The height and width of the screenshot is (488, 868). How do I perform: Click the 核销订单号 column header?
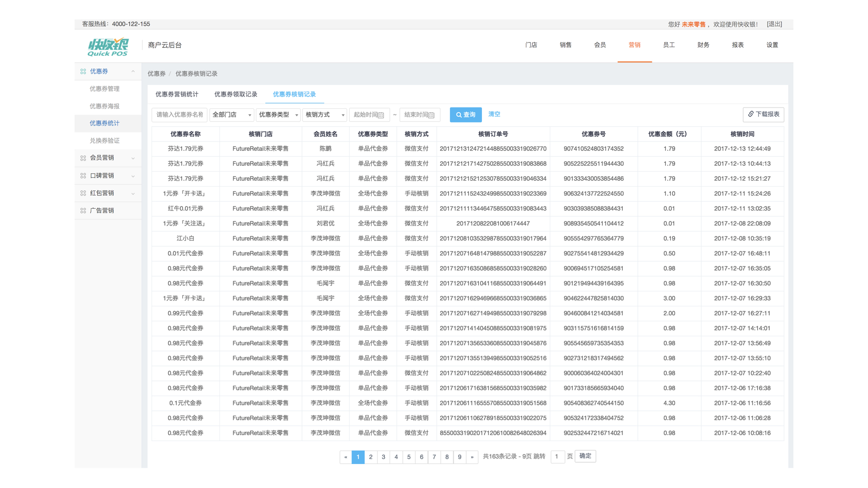click(493, 134)
